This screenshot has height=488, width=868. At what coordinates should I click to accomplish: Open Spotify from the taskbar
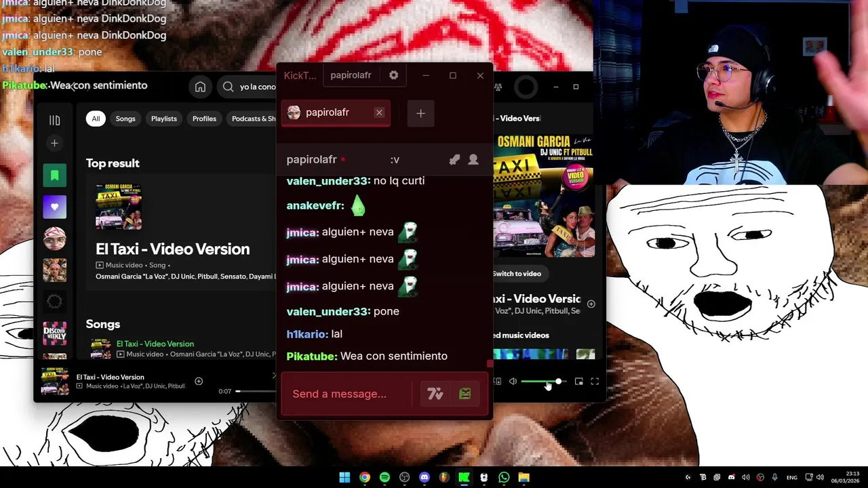(x=384, y=477)
